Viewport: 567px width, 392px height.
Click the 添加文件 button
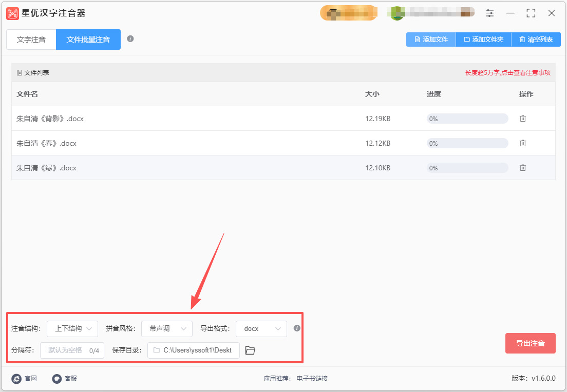tap(431, 40)
